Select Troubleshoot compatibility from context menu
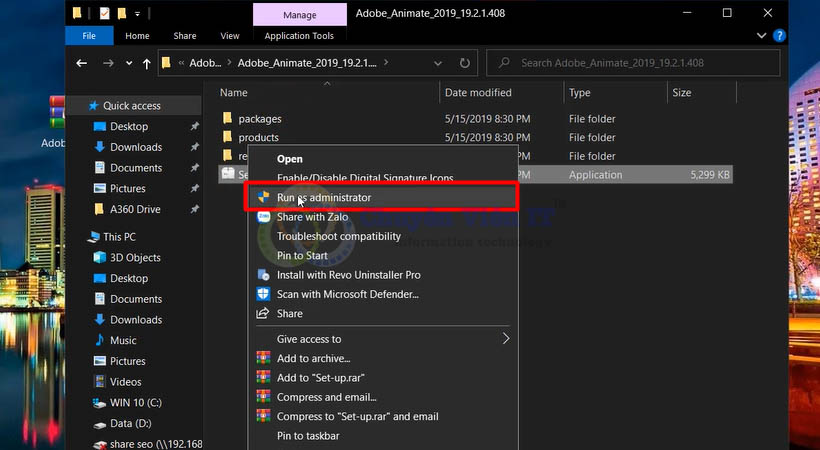The image size is (820, 450). click(338, 236)
